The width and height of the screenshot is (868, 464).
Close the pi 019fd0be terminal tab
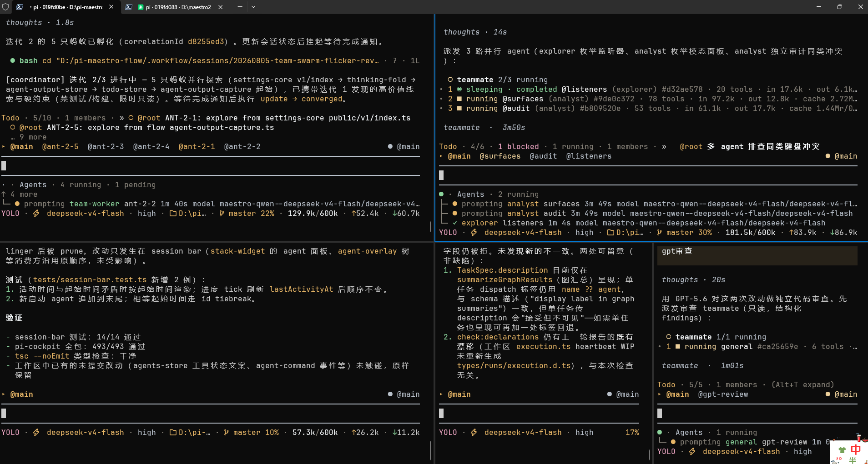(x=111, y=7)
